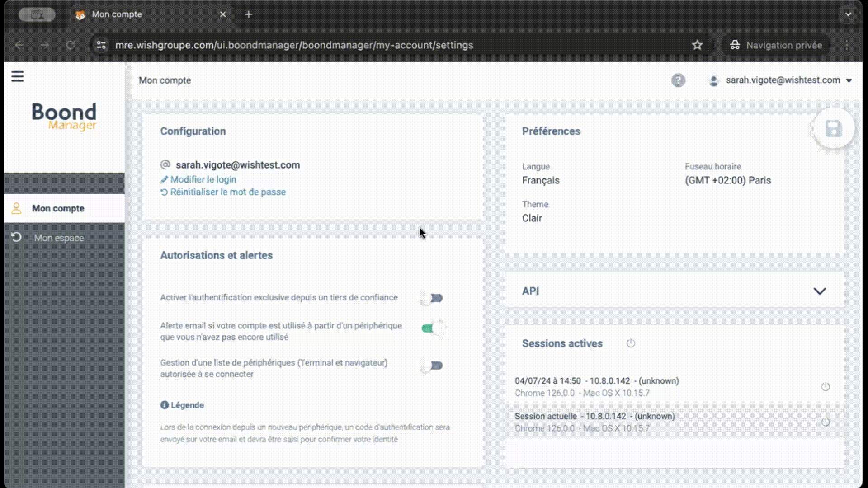This screenshot has height=488, width=868.
Task: Open the browser tab list chevron
Action: (848, 14)
